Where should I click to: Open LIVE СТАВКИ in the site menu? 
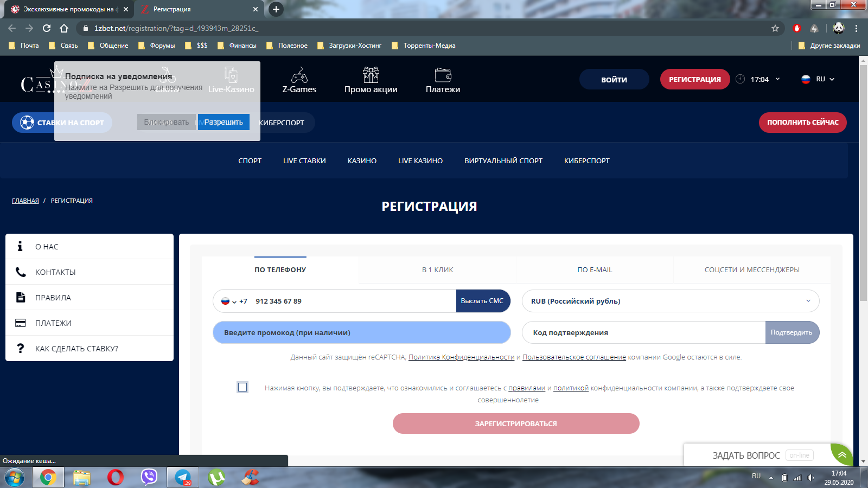(304, 160)
